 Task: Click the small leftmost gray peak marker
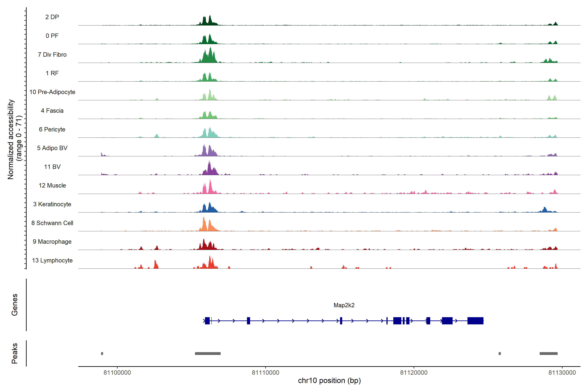[102, 353]
